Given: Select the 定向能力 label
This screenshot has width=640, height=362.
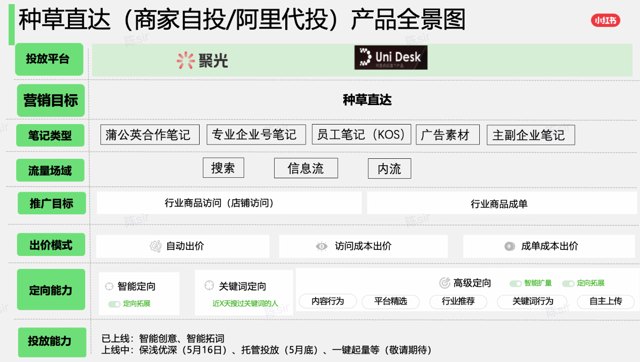Looking at the screenshot, I should [51, 290].
